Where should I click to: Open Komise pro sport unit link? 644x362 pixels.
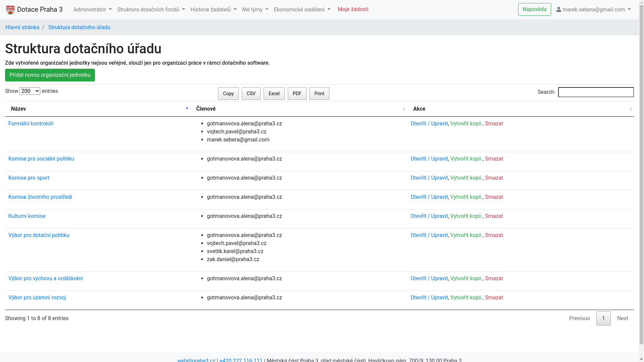[29, 178]
